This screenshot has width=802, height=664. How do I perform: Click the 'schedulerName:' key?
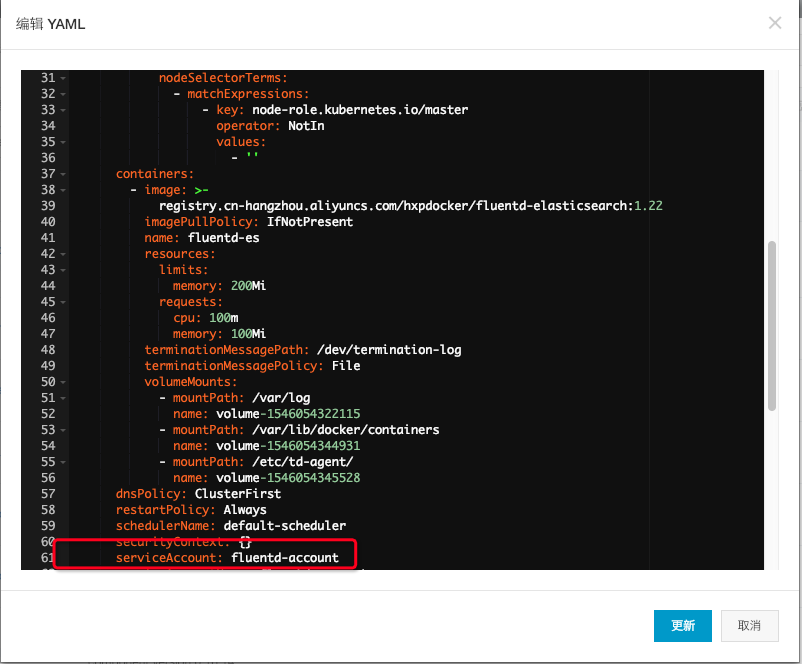[166, 526]
